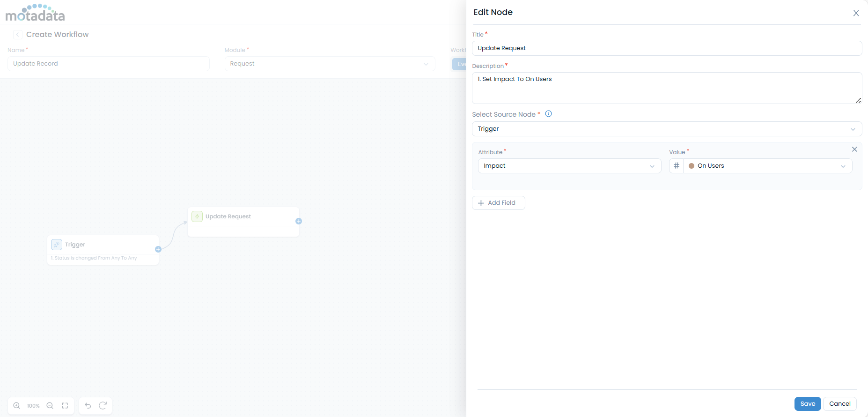Expand the Attribute Impact dropdown
This screenshot has width=868, height=417.
tap(569, 166)
